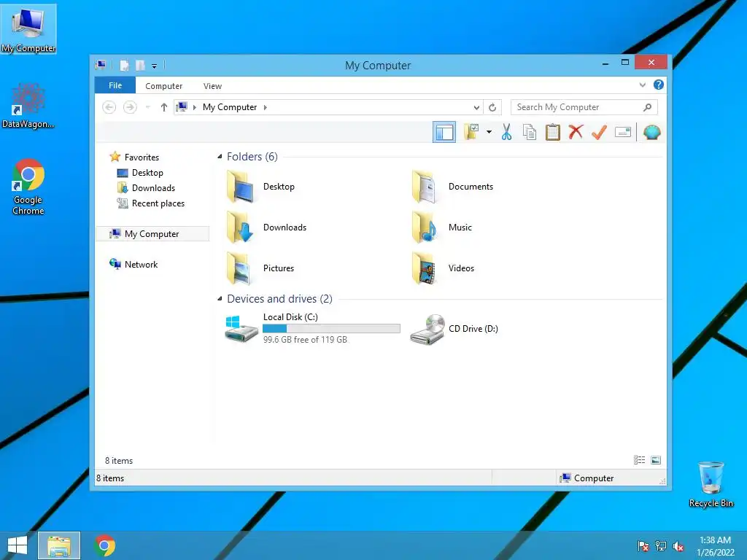Open the Computer ribbon tab
The height and width of the screenshot is (560, 747).
(x=163, y=86)
